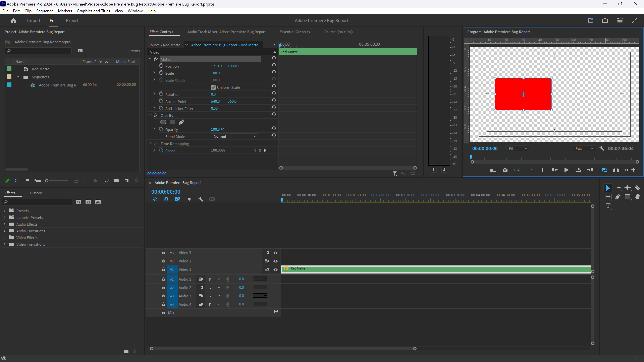Add a marker on the timeline

point(189,199)
